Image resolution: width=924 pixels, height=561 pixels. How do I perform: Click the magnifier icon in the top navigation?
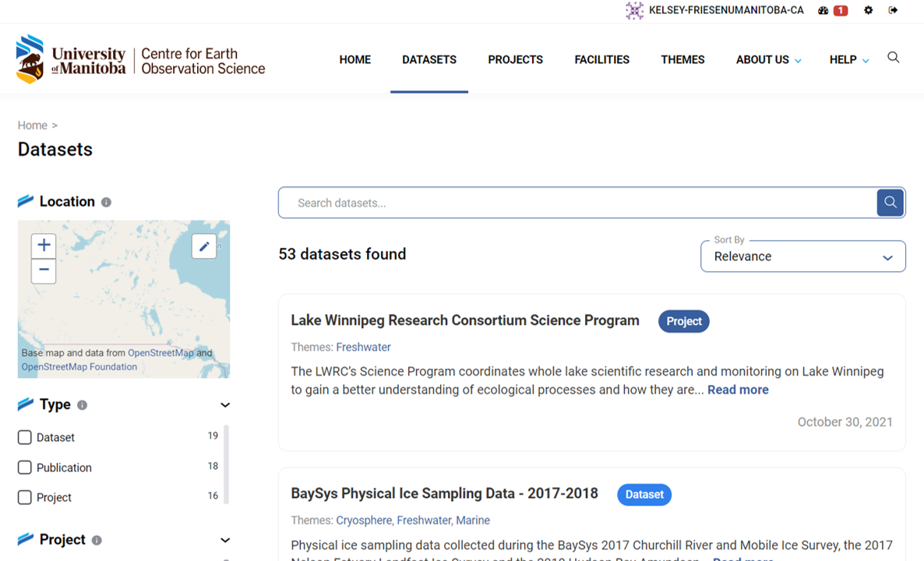point(894,58)
